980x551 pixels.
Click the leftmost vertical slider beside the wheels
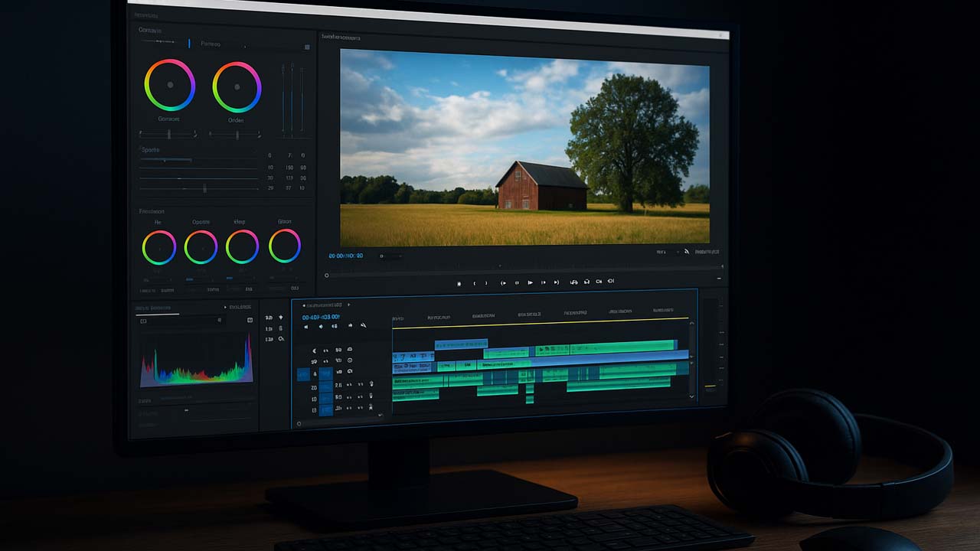coord(283,99)
